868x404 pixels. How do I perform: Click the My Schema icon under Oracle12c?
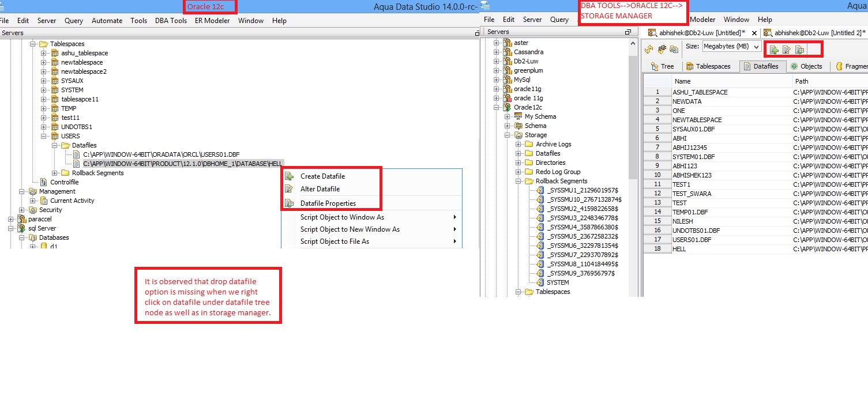point(518,116)
